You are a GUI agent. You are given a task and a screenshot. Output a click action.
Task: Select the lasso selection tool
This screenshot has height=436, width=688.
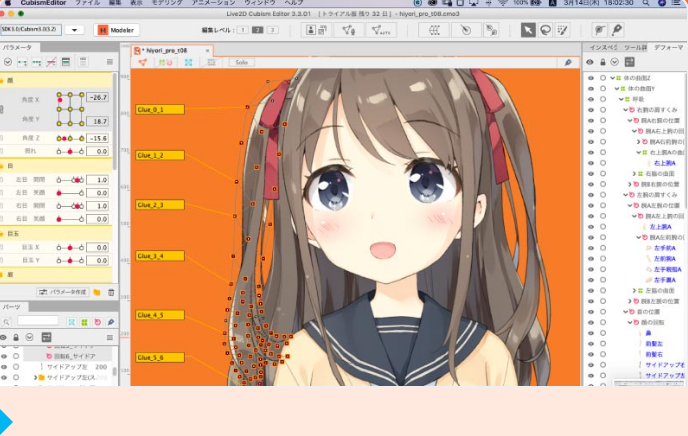click(545, 30)
